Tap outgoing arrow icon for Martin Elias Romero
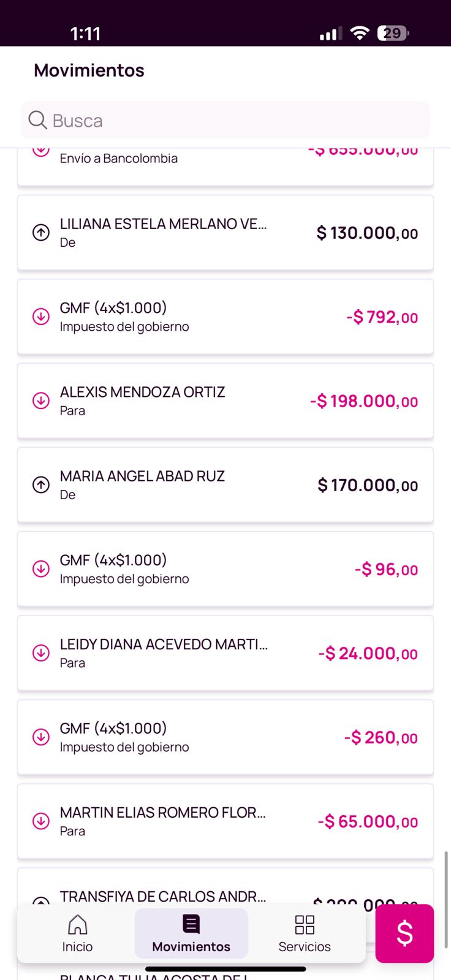This screenshot has height=980, width=451. (41, 821)
